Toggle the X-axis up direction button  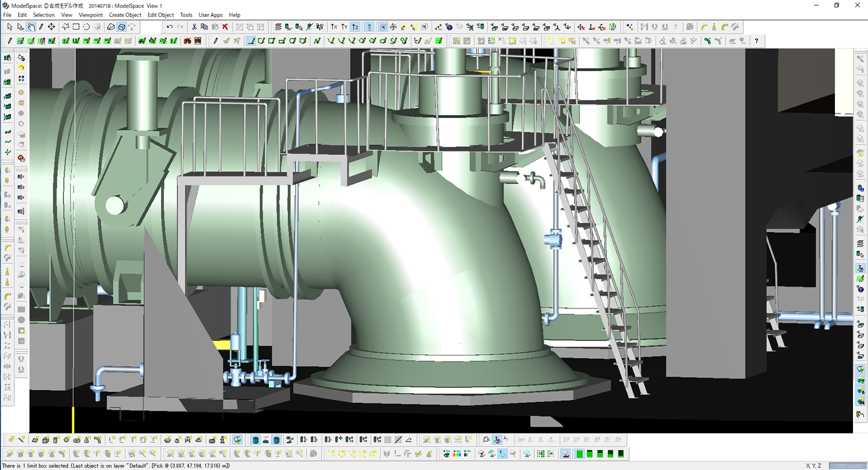point(334,27)
